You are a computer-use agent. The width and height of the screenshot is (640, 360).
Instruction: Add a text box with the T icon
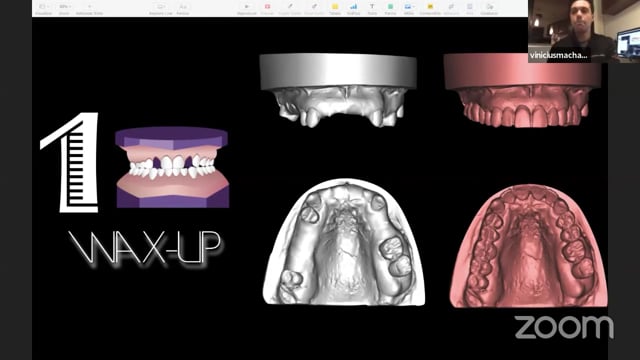click(x=372, y=7)
